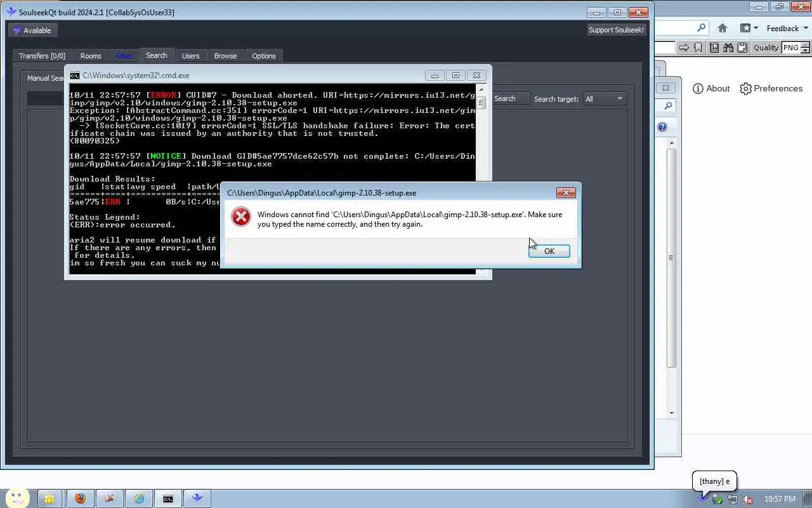812x508 pixels.
Task: Open the Rooms tab in Soulseek
Action: point(91,56)
